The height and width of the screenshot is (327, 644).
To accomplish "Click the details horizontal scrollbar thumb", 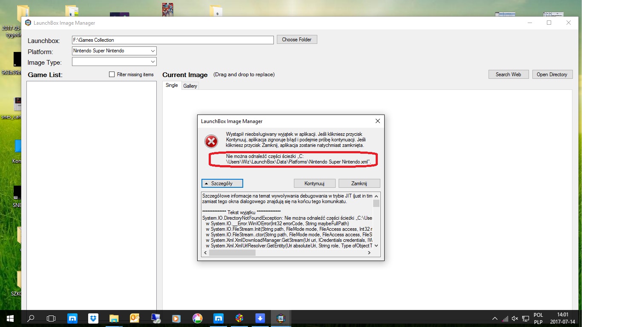I will 232,252.
